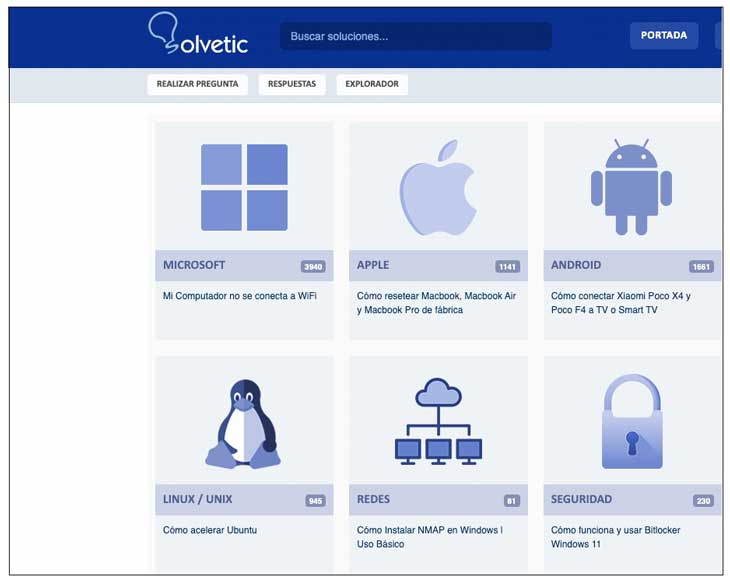Click the Linux penguin icon

[243, 423]
